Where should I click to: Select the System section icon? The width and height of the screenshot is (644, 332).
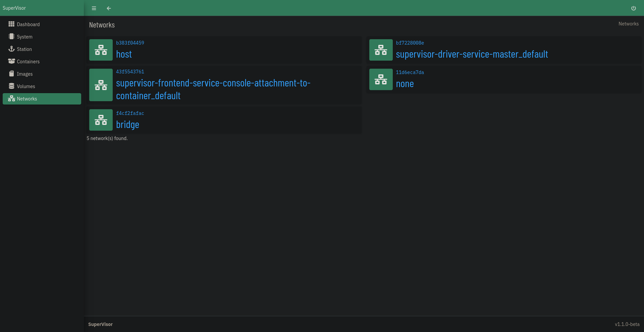pyautogui.click(x=11, y=37)
